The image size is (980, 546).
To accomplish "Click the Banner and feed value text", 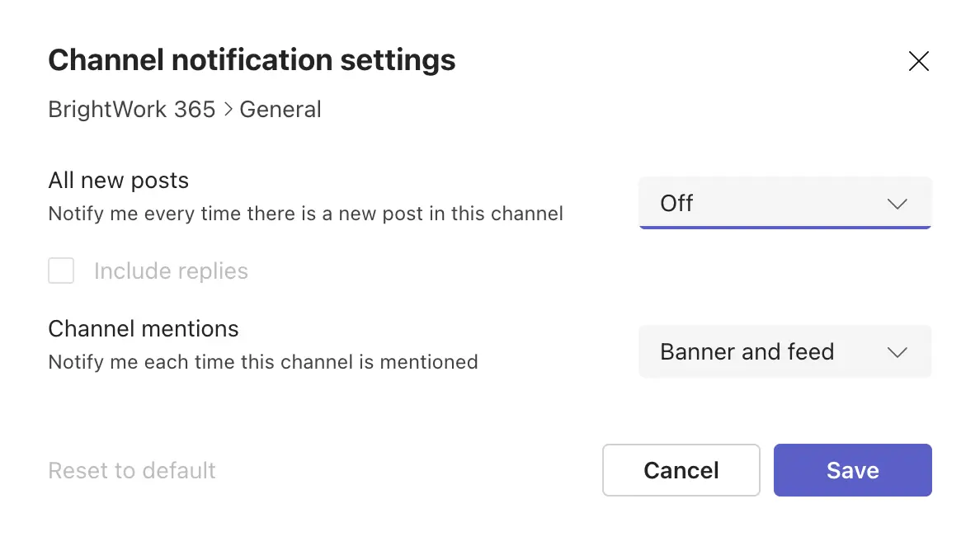I will [x=747, y=352].
